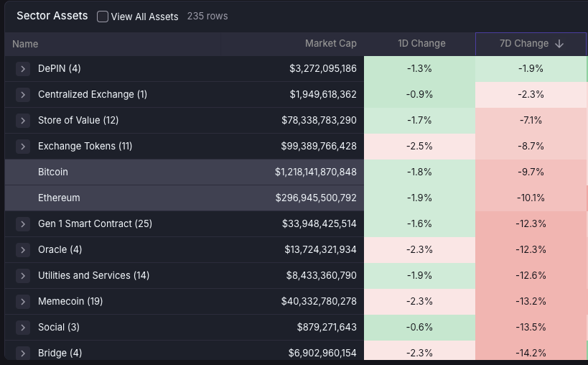Click the Bridge row chevron icon
588x365 pixels.
click(23, 354)
